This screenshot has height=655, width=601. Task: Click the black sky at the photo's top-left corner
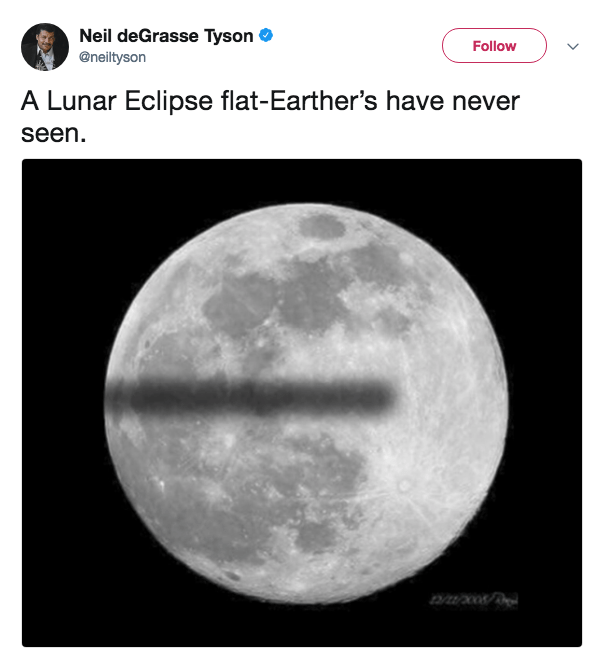[50, 185]
